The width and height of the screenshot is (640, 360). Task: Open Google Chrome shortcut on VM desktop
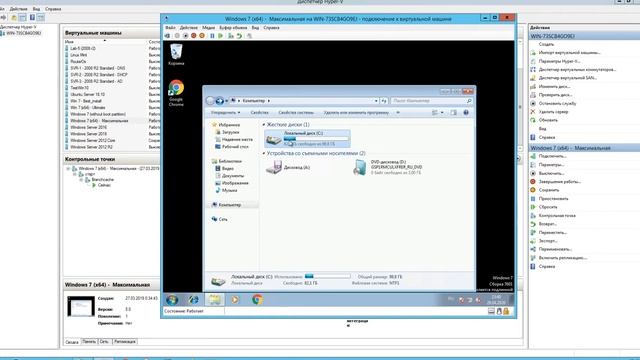[x=176, y=93]
